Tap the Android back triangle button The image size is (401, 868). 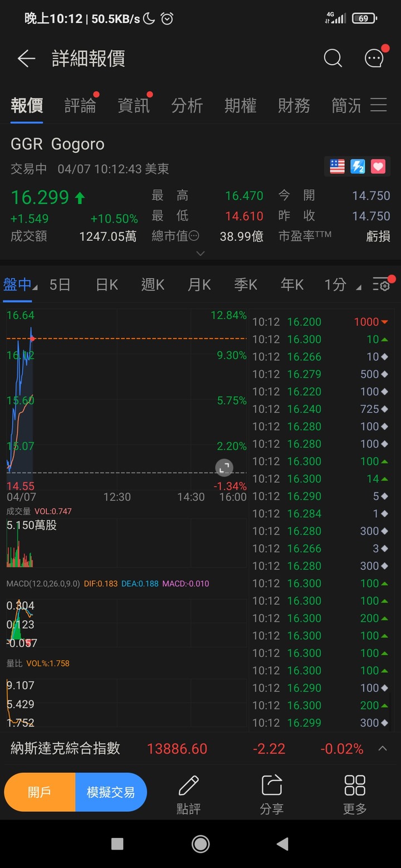coord(283,844)
